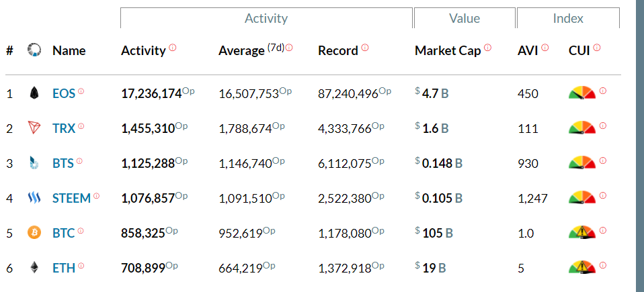This screenshot has height=292, width=644.
Task: Click the circular logo icon in header row
Action: click(34, 50)
